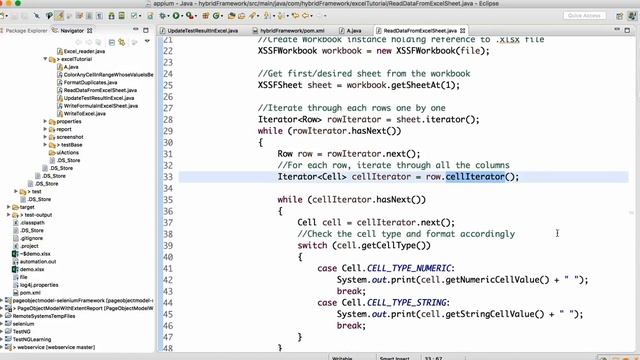
Task: Open the Navigator view menu triangle
Action: pos(147,41)
